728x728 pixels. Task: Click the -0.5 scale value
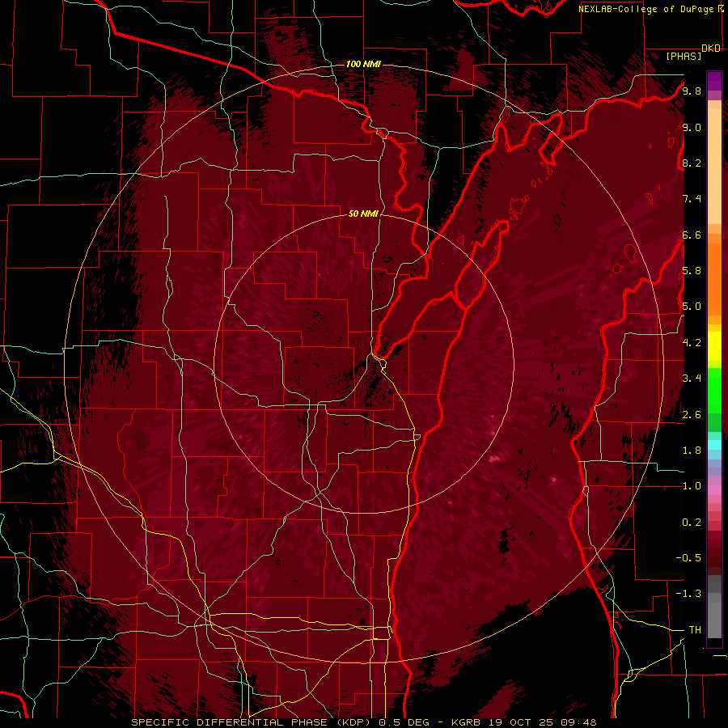[x=688, y=558]
